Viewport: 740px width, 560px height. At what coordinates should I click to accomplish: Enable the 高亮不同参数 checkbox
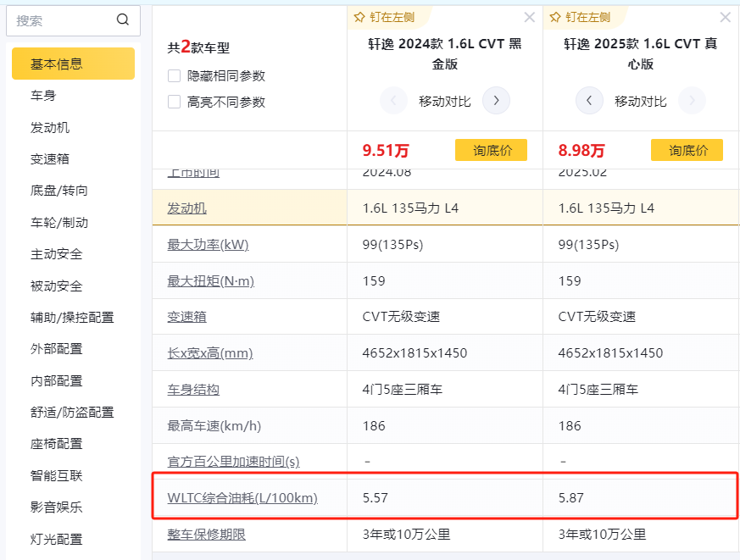tap(174, 102)
